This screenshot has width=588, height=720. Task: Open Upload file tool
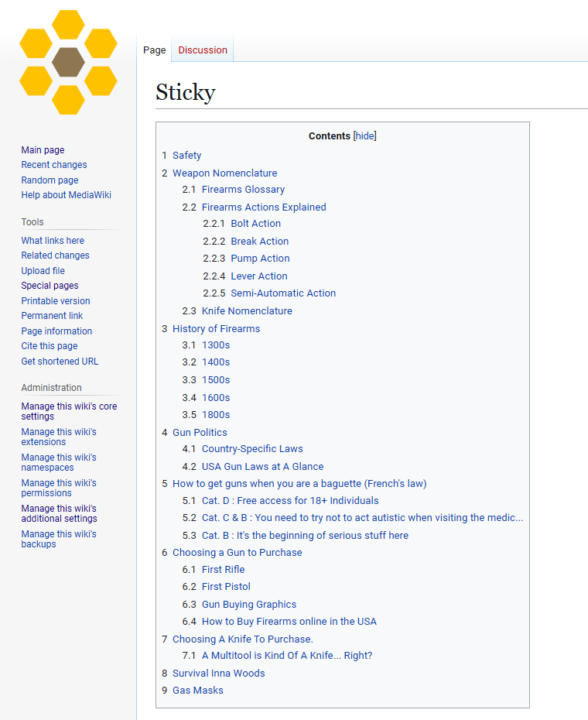(43, 271)
